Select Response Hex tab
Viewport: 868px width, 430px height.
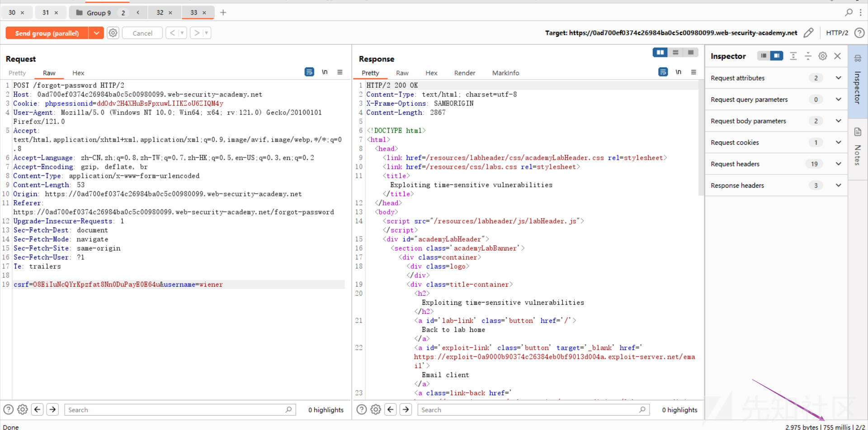[x=431, y=73]
